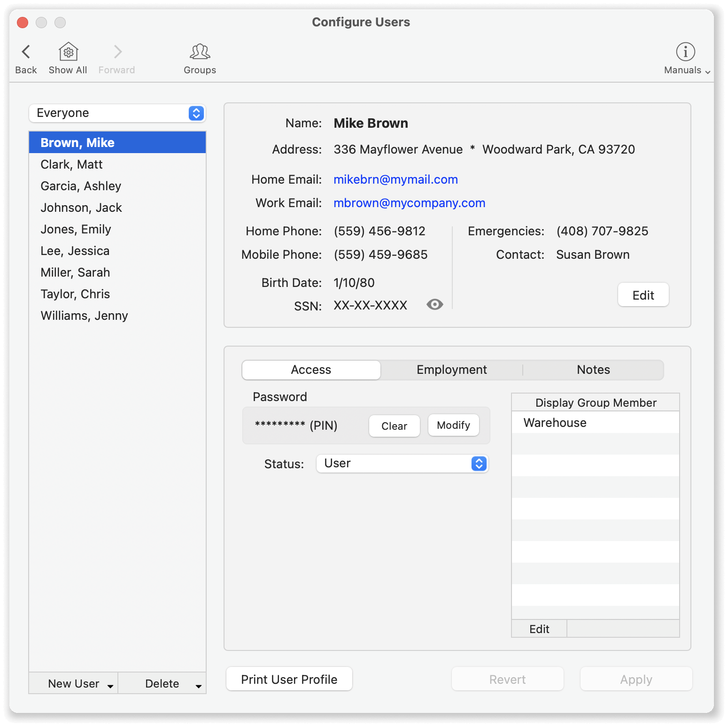Click the Revert button
The height and width of the screenshot is (727, 728).
tap(508, 679)
